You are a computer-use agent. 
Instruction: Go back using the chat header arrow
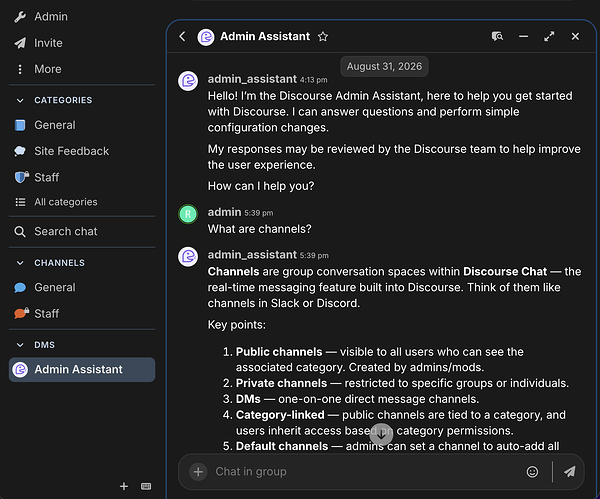[183, 36]
